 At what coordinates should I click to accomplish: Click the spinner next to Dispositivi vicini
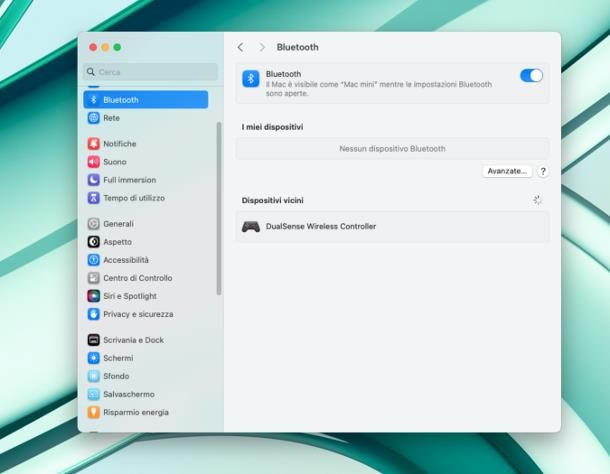(538, 200)
